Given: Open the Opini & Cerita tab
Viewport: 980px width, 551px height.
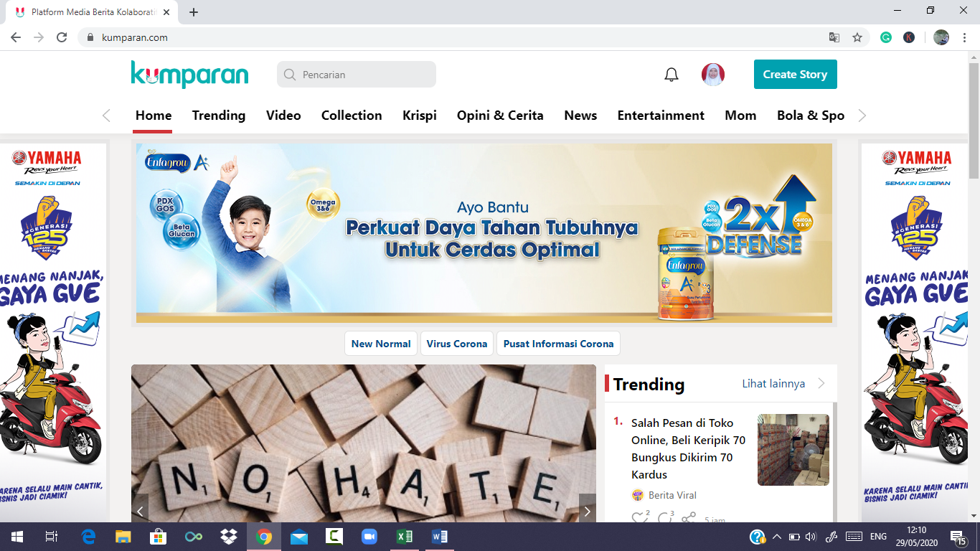Looking at the screenshot, I should click(x=500, y=116).
